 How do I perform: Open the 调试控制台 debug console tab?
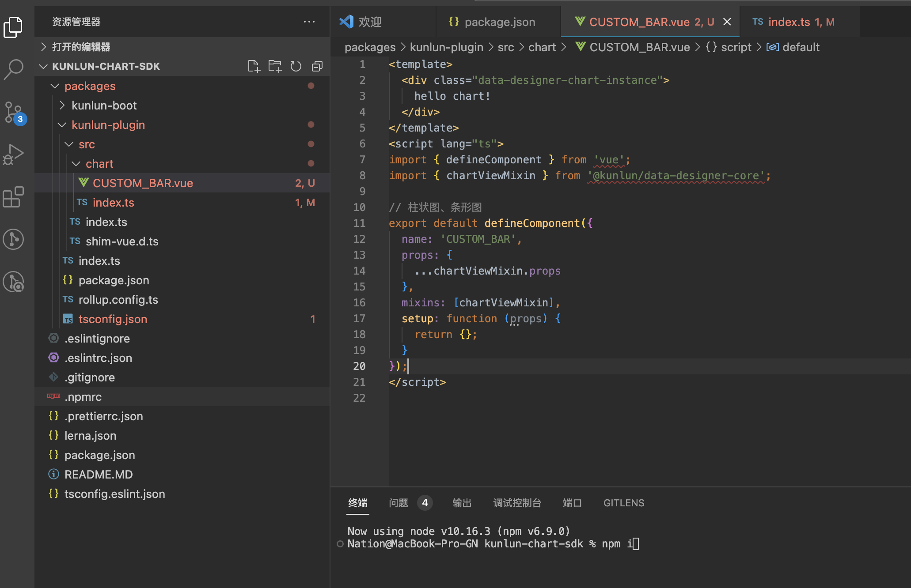click(517, 503)
